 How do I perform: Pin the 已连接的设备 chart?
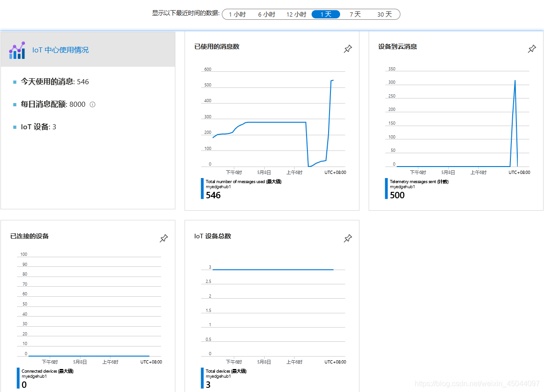coord(164,238)
